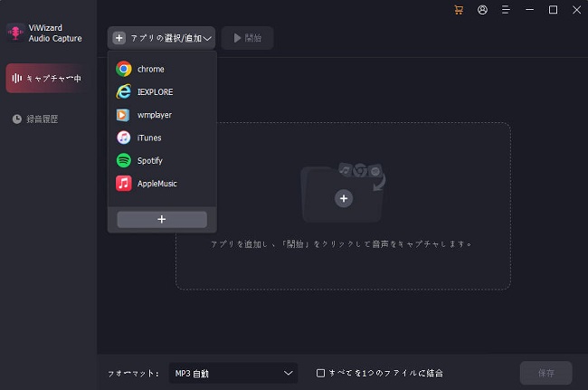
Task: Click the instruction text アプリを追加し…
Action: [341, 244]
